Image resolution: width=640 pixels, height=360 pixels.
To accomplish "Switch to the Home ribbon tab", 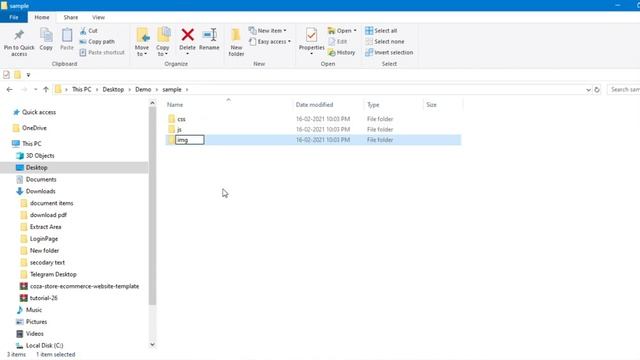I will [42, 17].
